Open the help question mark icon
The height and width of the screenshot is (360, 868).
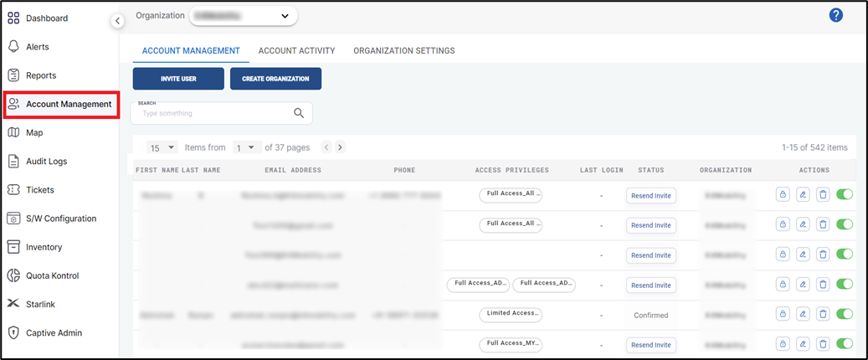pos(835,15)
